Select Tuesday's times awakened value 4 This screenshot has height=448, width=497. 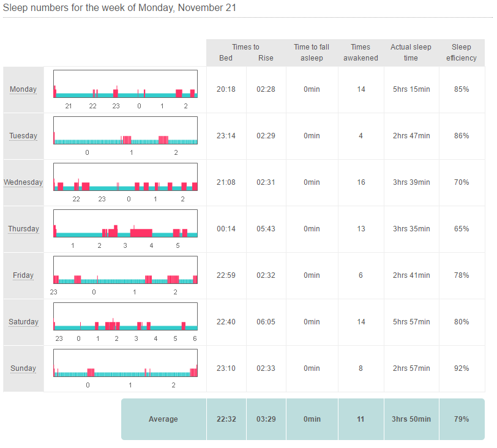(361, 136)
